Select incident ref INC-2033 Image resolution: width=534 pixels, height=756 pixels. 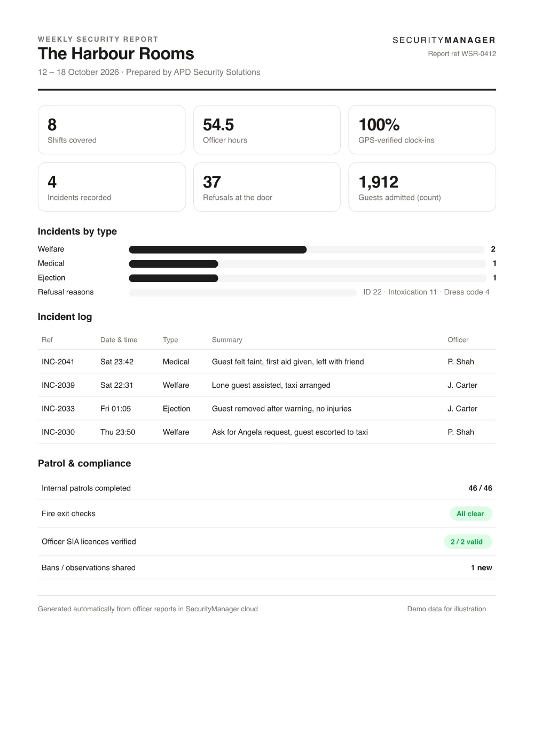tap(58, 409)
